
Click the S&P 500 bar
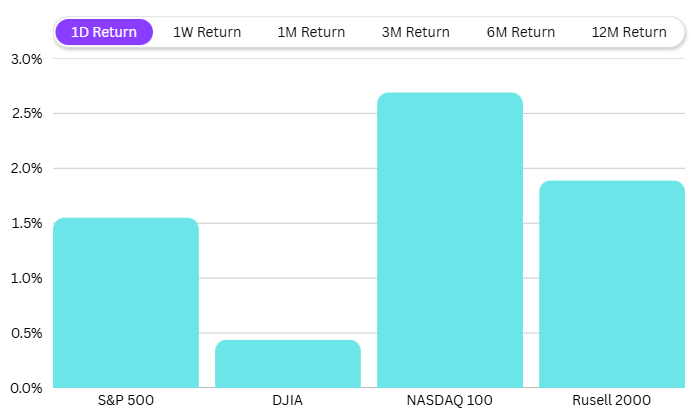[126, 302]
